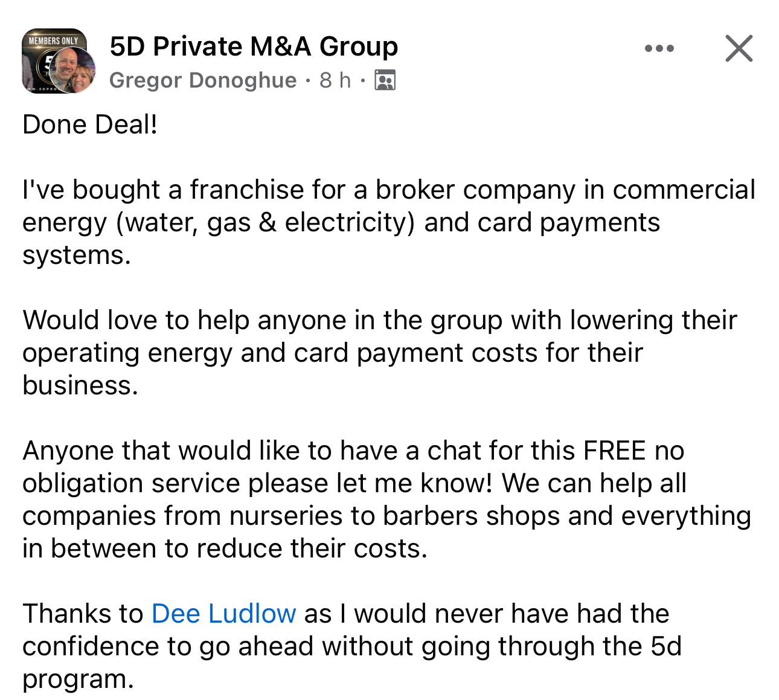Click the Done Deal! opening line

point(90,124)
